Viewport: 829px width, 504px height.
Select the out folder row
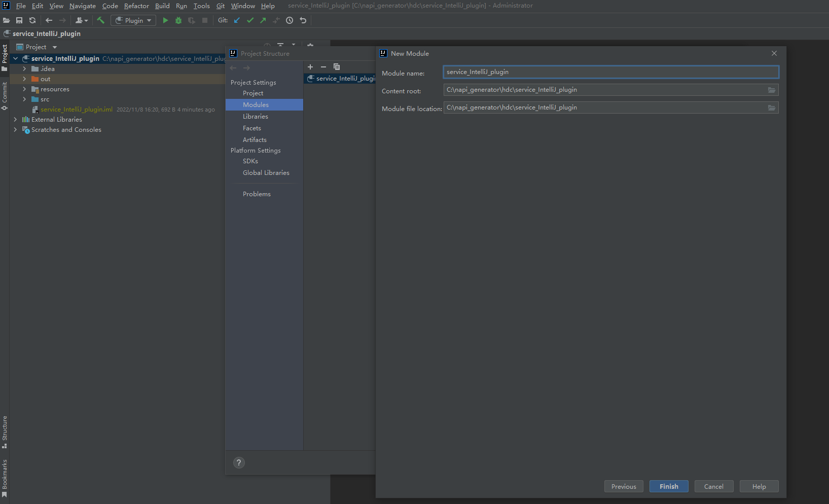117,79
